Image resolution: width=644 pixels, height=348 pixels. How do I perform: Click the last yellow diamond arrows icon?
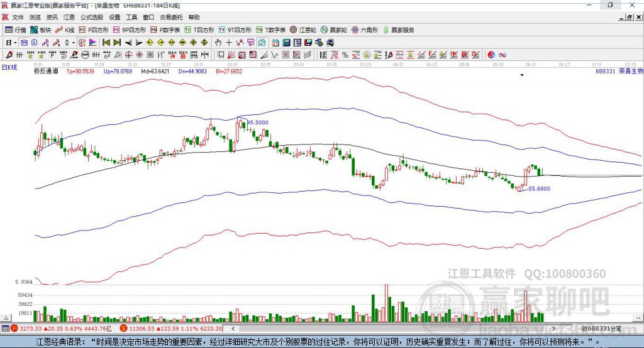click(x=204, y=43)
